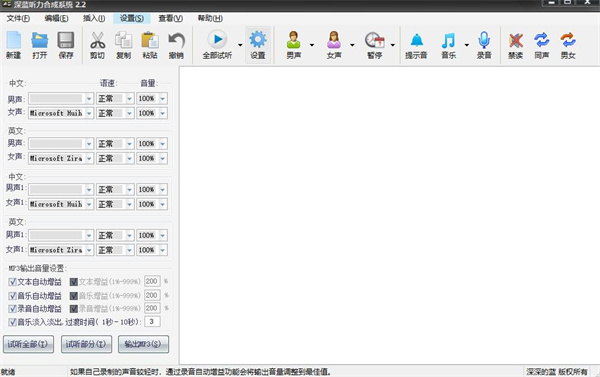The image size is (600, 377).
Task: Open the 帮助(H) menu
Action: (210, 18)
